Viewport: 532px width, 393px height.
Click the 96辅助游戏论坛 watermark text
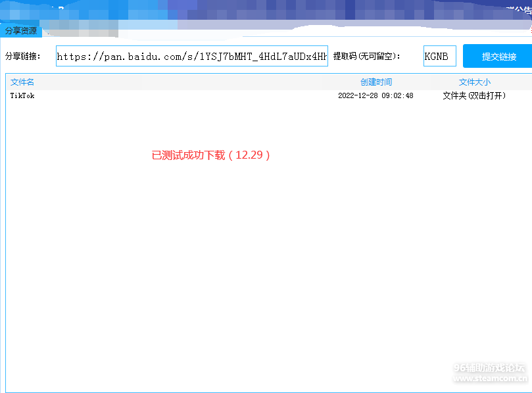489,369
